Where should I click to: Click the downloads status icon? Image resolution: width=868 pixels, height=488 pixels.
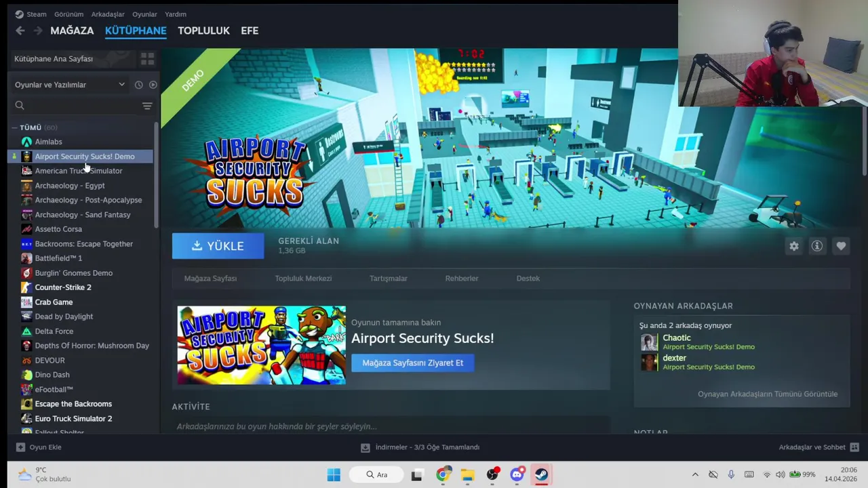pyautogui.click(x=366, y=447)
